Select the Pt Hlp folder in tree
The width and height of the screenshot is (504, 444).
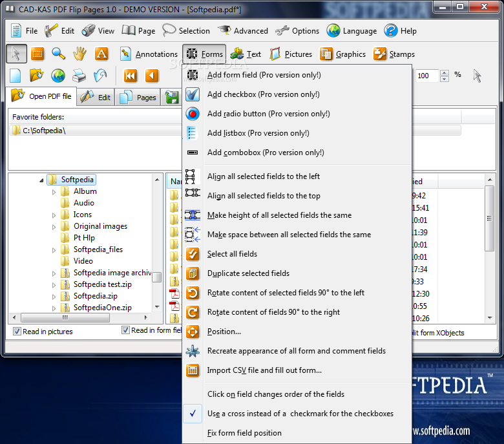84,238
